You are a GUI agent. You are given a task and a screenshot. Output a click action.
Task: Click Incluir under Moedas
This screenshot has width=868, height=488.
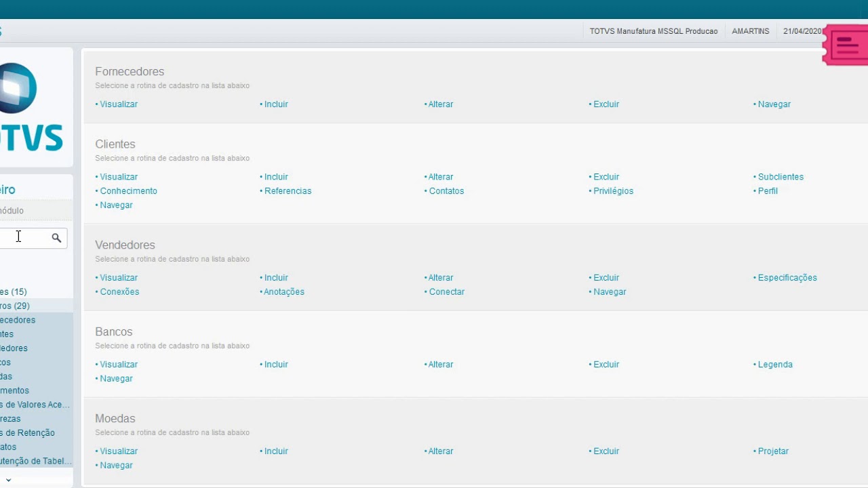[x=276, y=451]
